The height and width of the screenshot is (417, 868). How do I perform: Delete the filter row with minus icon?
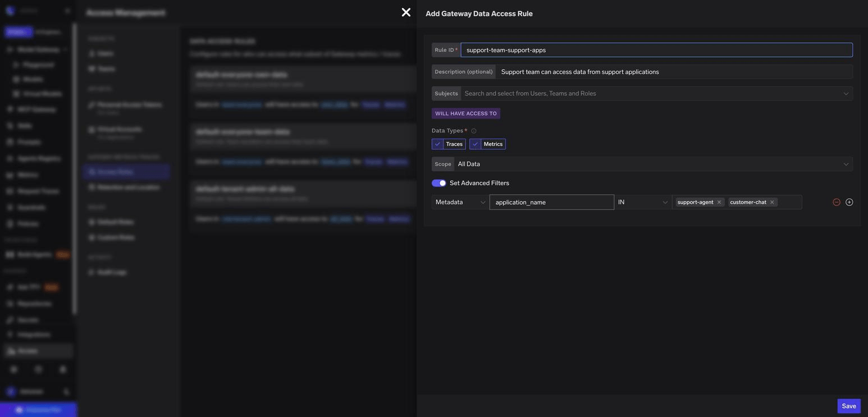point(837,202)
